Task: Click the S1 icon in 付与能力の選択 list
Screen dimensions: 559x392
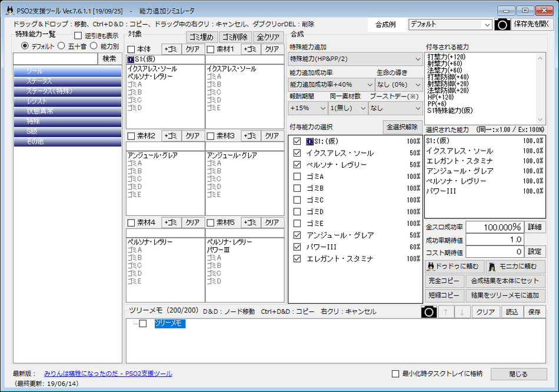Action: (x=310, y=142)
